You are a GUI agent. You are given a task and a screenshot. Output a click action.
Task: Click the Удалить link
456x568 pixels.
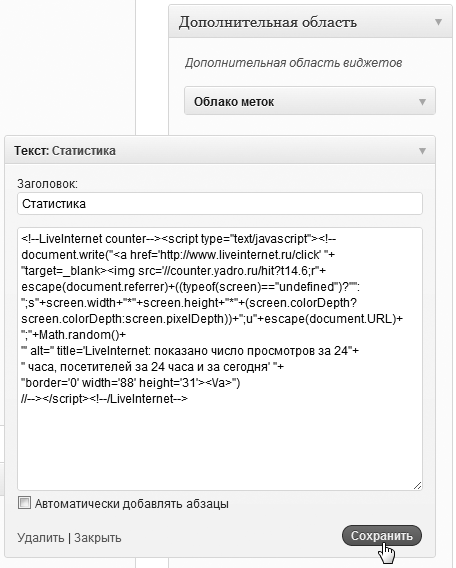(41, 538)
